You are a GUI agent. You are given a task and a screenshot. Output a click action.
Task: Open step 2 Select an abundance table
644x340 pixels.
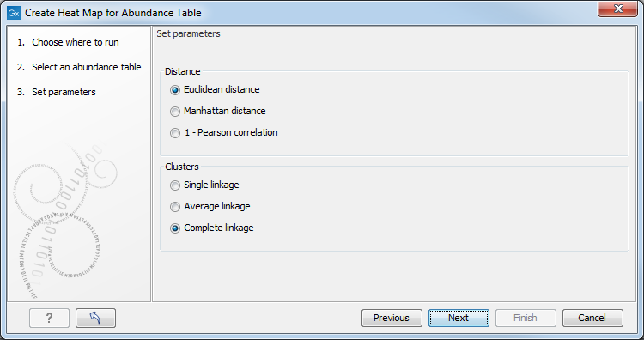[x=79, y=67]
